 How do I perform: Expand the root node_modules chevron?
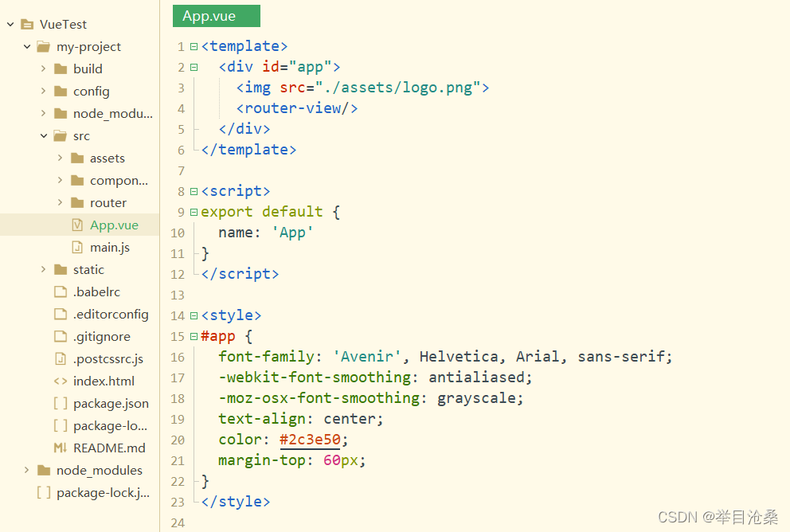coord(27,470)
